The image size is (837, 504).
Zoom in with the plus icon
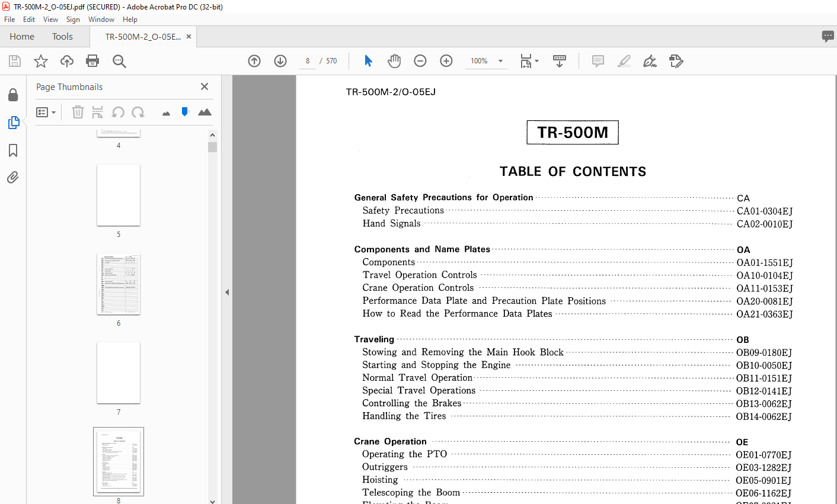446,61
